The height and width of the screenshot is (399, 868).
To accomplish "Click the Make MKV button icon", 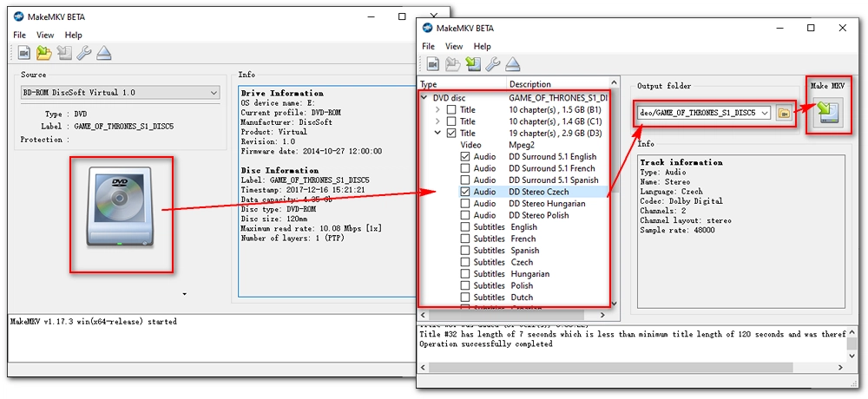I will pyautogui.click(x=828, y=113).
